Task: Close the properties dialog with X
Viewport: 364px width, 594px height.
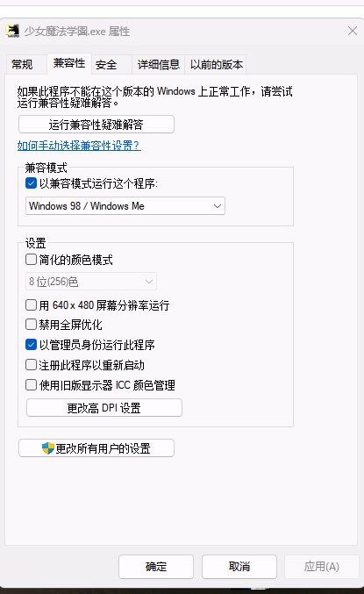Action: 353,31
